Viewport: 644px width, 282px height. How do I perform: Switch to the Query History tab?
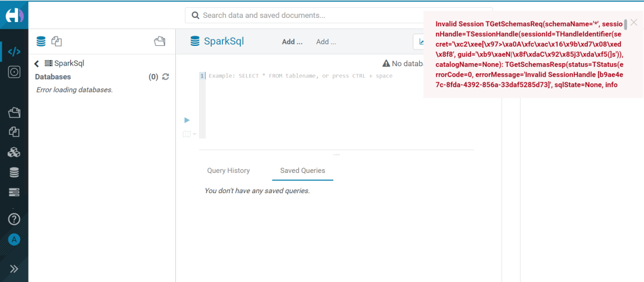click(x=228, y=171)
